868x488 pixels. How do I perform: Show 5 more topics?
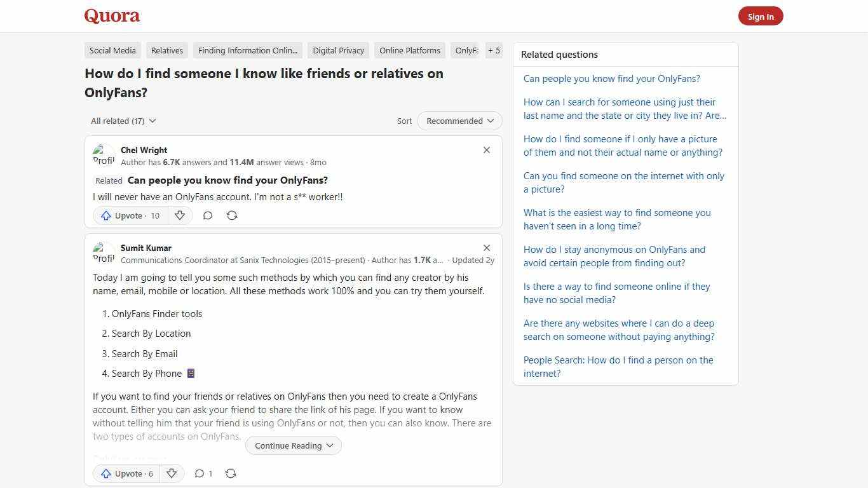[494, 50]
